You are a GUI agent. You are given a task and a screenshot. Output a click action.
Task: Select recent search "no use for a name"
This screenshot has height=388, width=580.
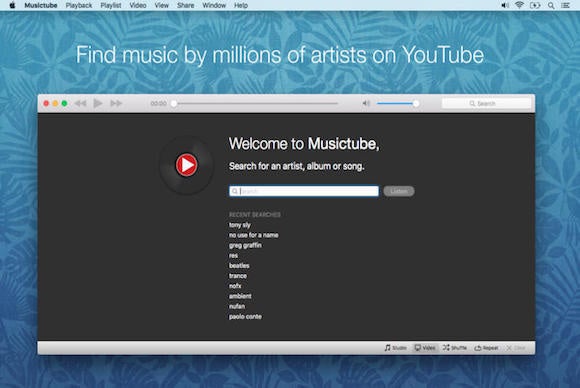pyautogui.click(x=253, y=235)
